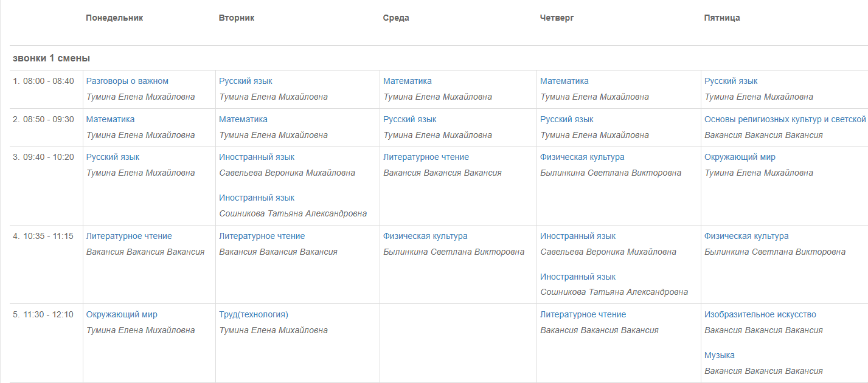Open Wednesday first-period Математика link
The image size is (868, 383).
click(x=408, y=81)
